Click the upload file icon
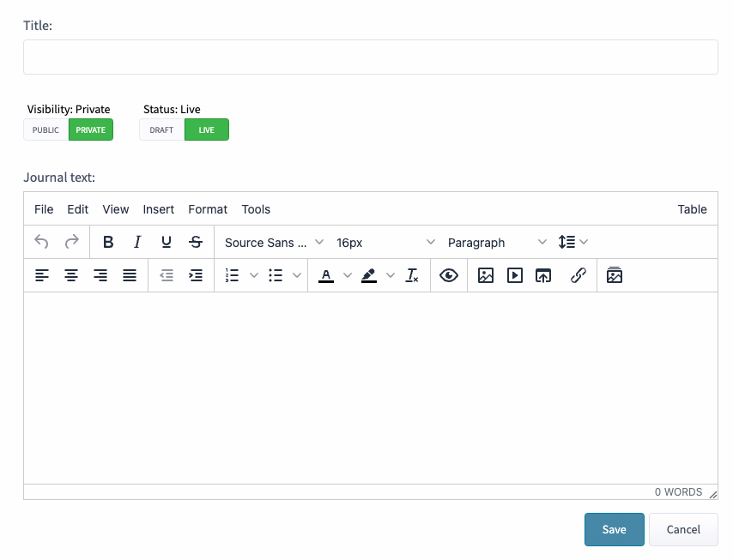 (543, 275)
